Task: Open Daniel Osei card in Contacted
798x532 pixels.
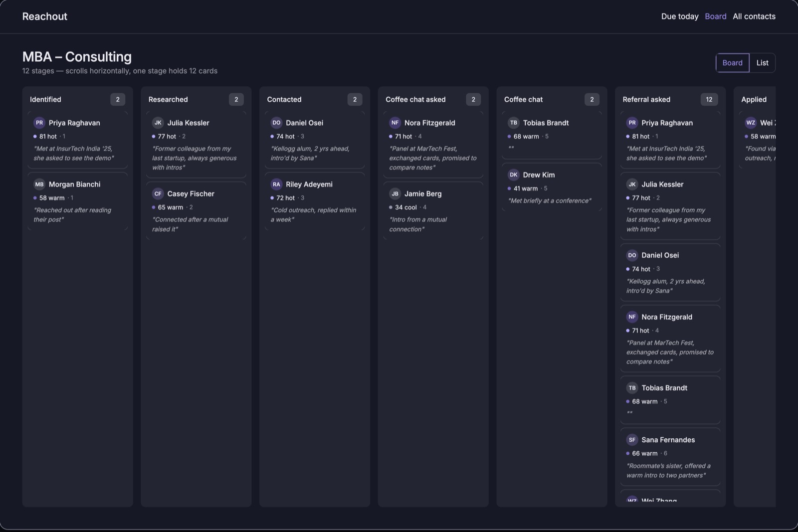Action: tap(315, 140)
